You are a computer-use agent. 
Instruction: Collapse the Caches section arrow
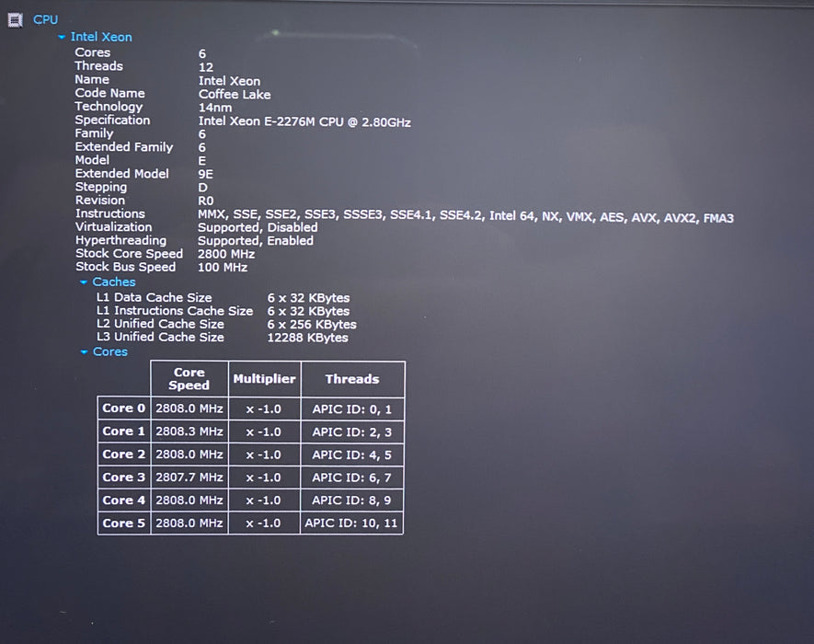pyautogui.click(x=84, y=282)
